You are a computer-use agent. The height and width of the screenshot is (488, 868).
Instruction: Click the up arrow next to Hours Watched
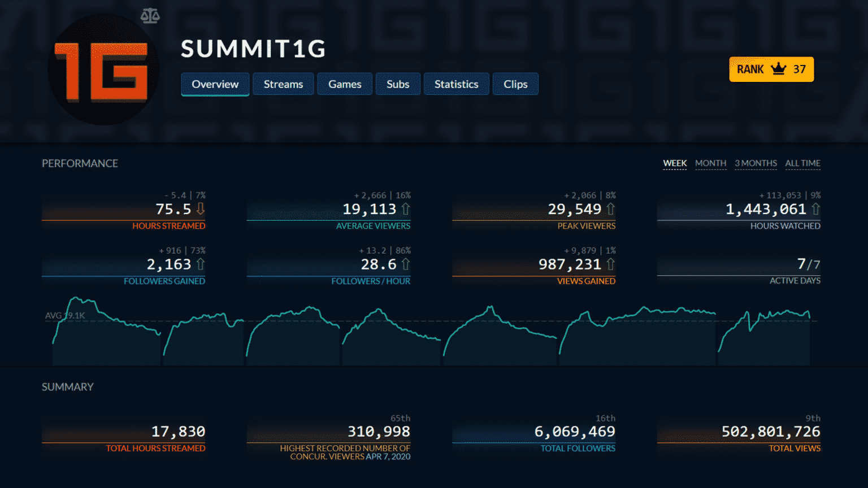pos(816,208)
